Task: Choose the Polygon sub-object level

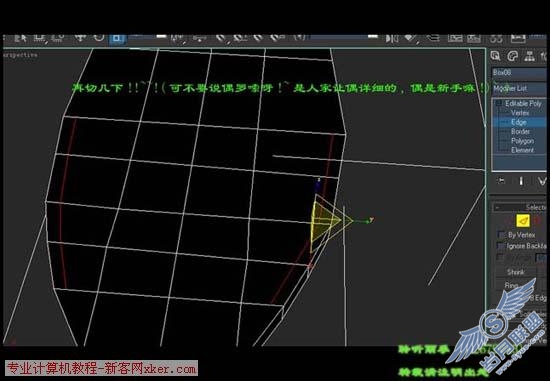Action: point(522,141)
